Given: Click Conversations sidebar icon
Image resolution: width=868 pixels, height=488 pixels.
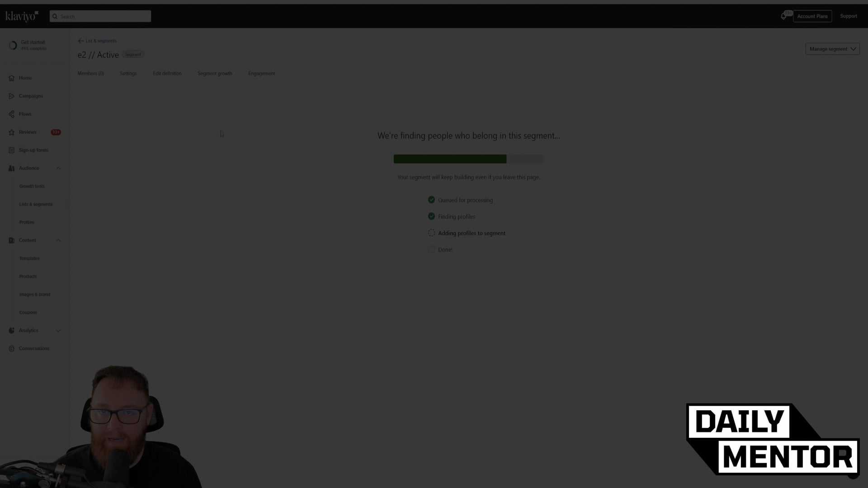Looking at the screenshot, I should pyautogui.click(x=11, y=348).
